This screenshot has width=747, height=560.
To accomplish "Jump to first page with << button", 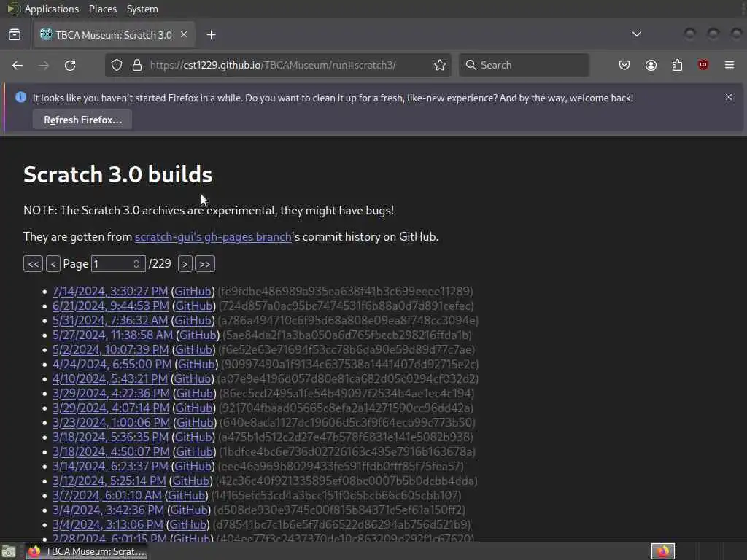I will pyautogui.click(x=34, y=264).
